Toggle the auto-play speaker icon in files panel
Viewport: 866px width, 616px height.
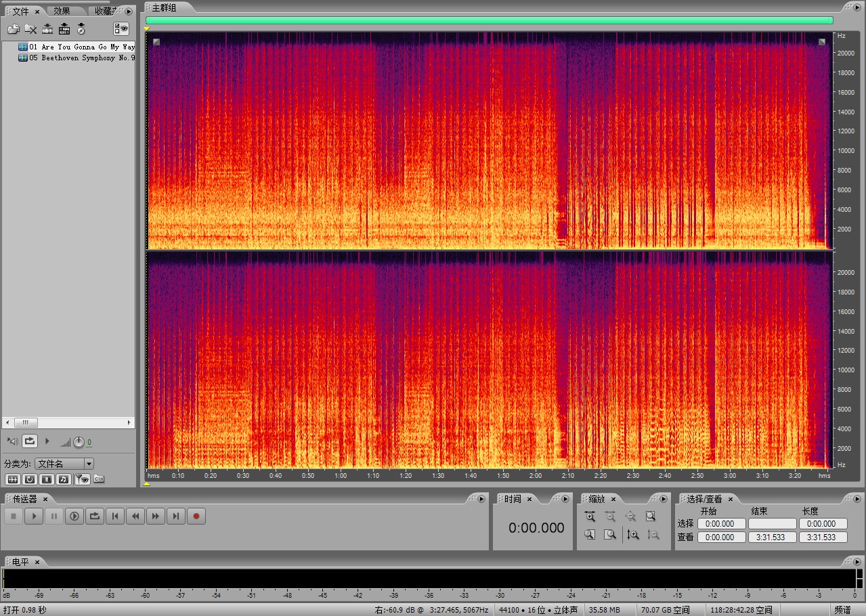[x=13, y=441]
